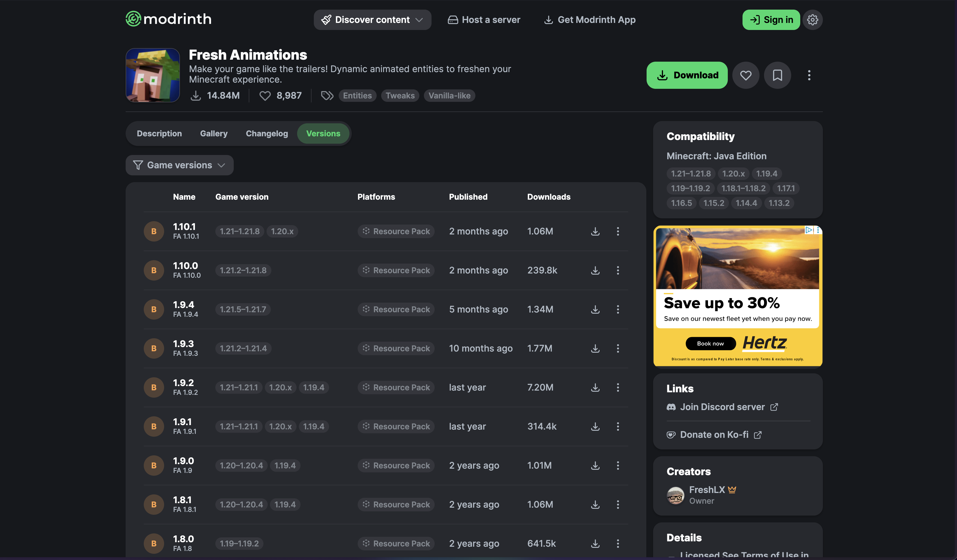This screenshot has height=560, width=957.
Task: Open the settings gear icon
Action: [x=812, y=20]
